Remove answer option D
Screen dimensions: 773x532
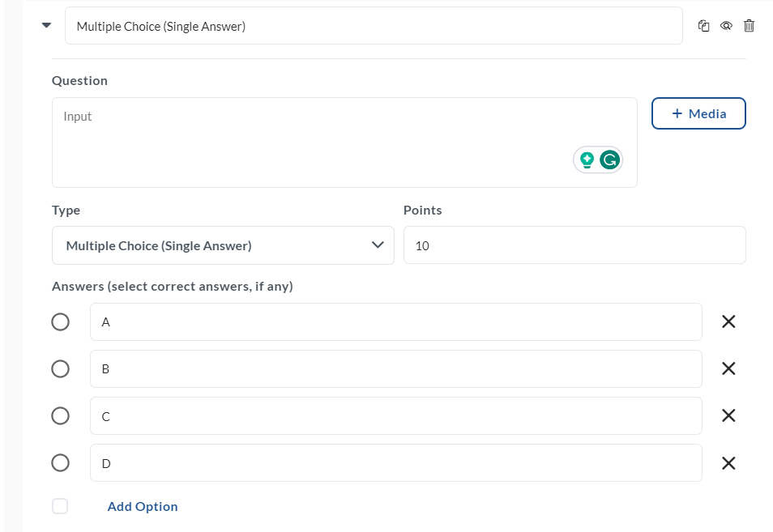(x=728, y=463)
